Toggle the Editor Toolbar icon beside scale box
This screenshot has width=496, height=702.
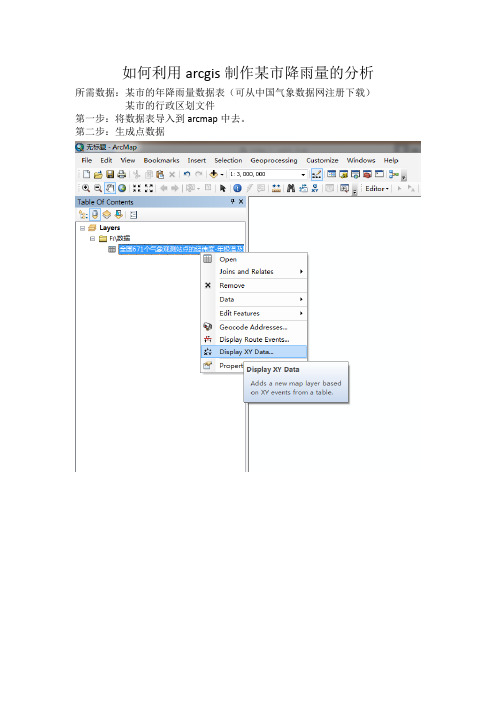316,174
